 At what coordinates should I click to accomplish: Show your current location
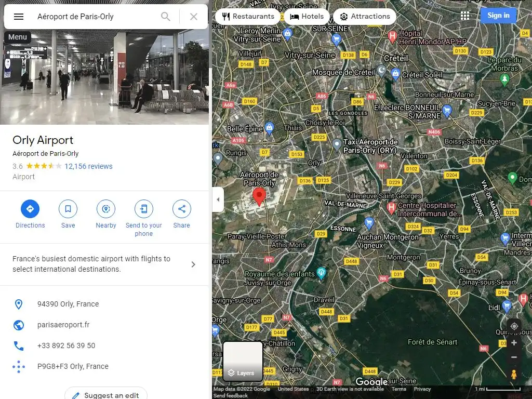(514, 326)
